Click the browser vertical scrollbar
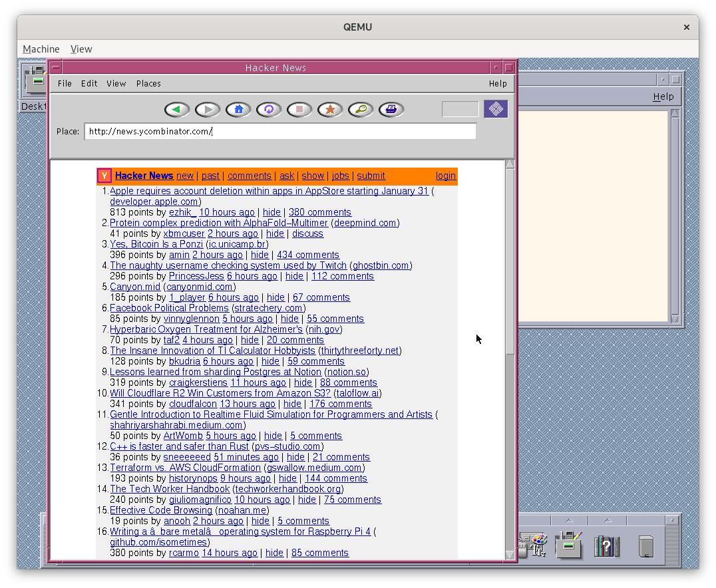The height and width of the screenshot is (588, 716). coord(510,360)
